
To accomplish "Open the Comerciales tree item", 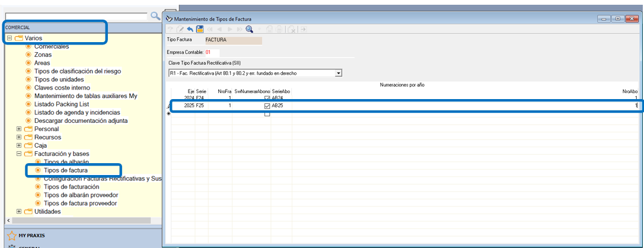I will pyautogui.click(x=52, y=46).
